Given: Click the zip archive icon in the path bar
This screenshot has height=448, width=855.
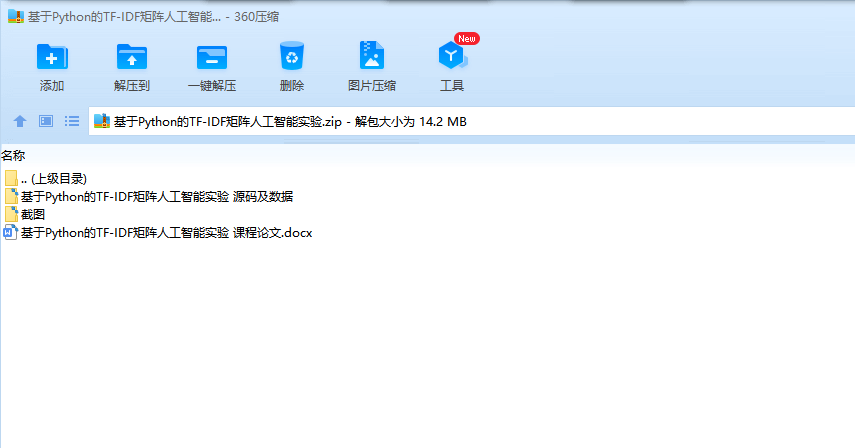Looking at the screenshot, I should click(x=102, y=121).
